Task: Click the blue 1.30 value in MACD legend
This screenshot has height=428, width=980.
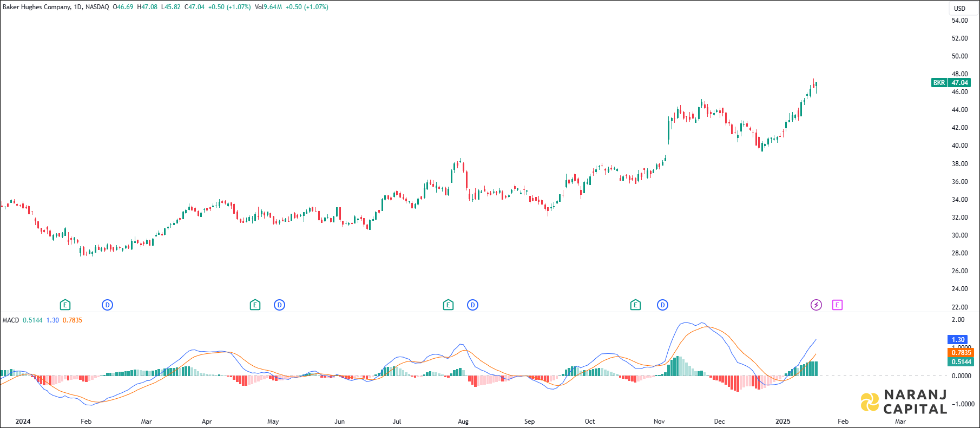Action: pyautogui.click(x=52, y=320)
